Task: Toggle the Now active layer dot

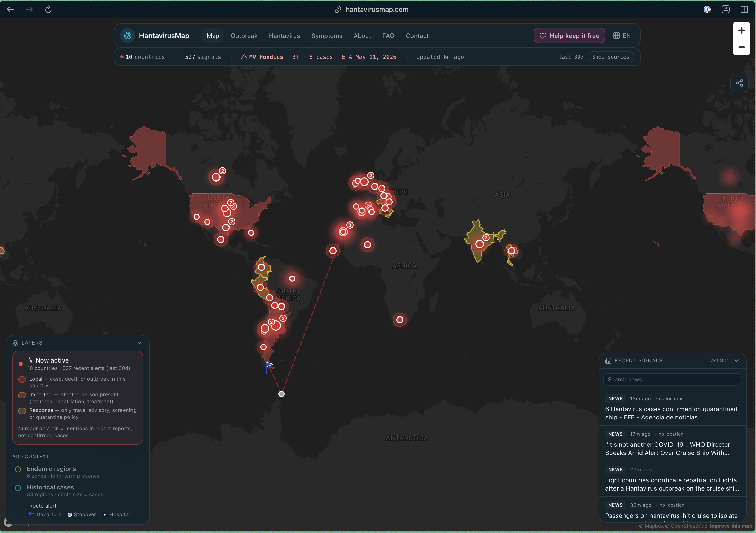Action: [20, 364]
